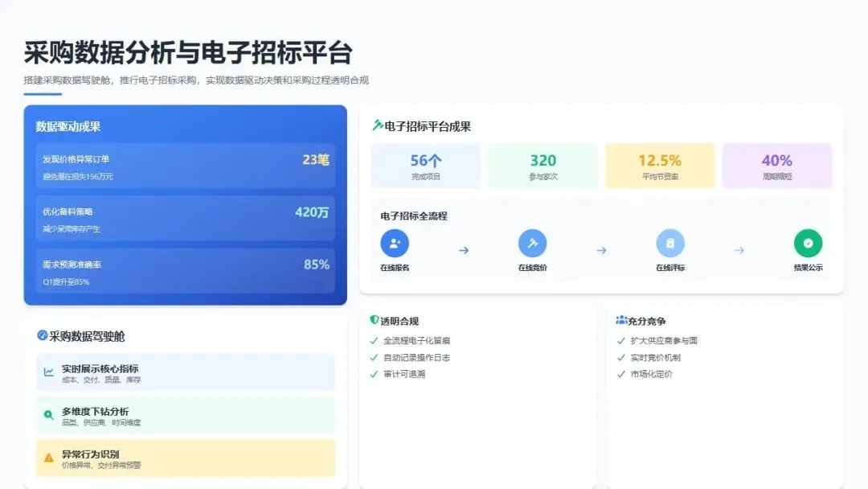Click the 23笔 value
The image size is (868, 489).
point(316,160)
